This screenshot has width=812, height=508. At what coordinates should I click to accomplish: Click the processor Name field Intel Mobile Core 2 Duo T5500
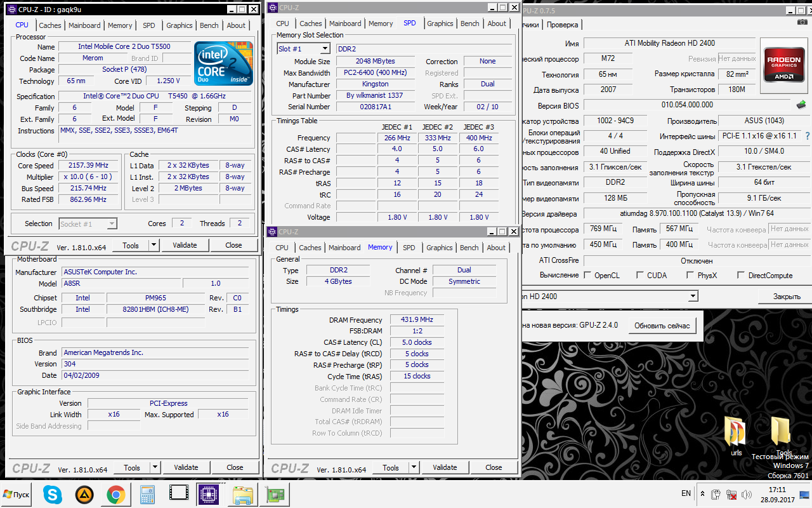[124, 46]
